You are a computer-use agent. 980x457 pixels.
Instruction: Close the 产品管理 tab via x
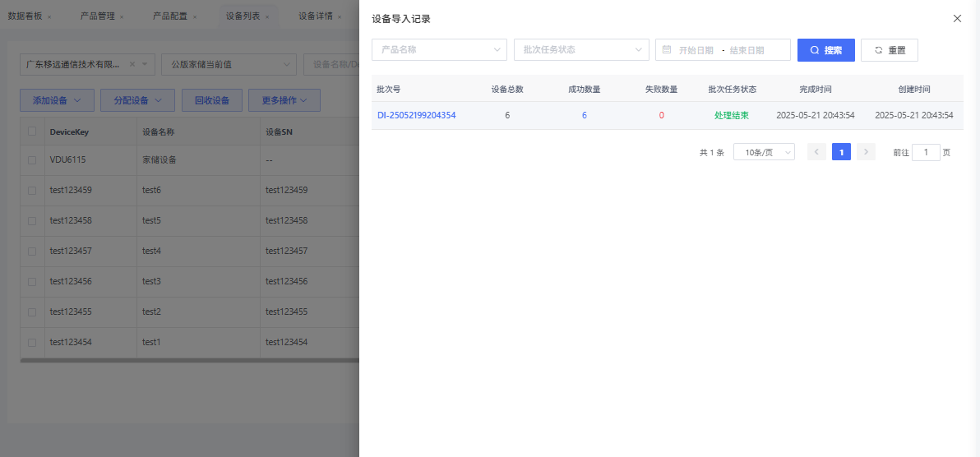tap(122, 16)
